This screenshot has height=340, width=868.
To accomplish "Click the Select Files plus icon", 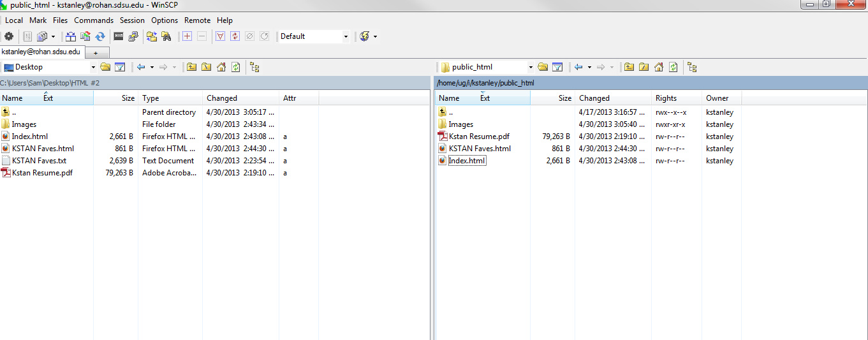I will [x=187, y=36].
